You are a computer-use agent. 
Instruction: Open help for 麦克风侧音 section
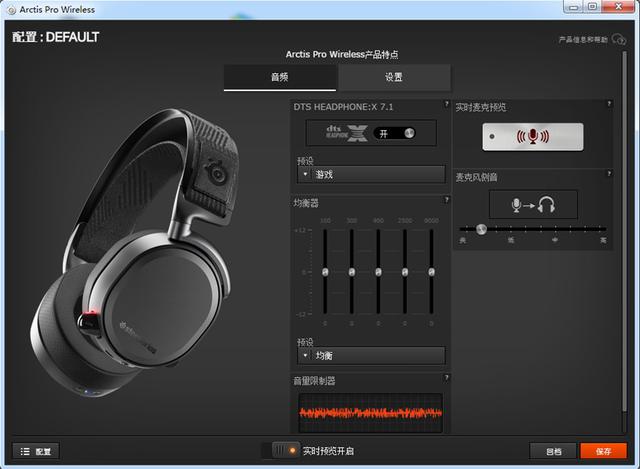tap(607, 175)
